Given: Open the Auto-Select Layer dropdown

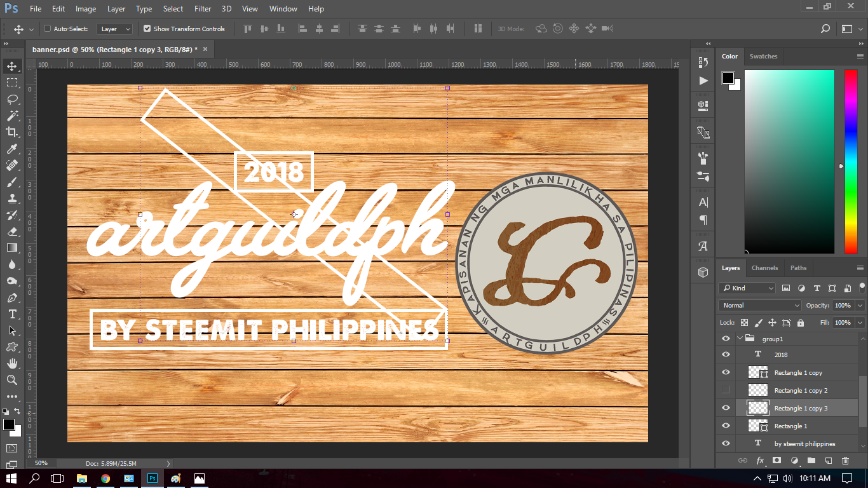Looking at the screenshot, I should click(x=114, y=29).
